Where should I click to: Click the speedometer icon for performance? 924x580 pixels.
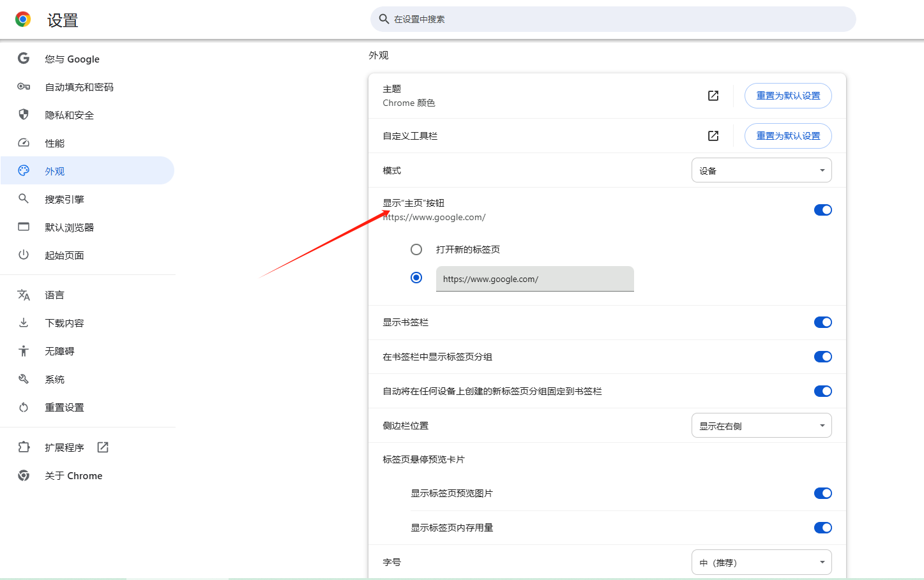click(x=24, y=143)
